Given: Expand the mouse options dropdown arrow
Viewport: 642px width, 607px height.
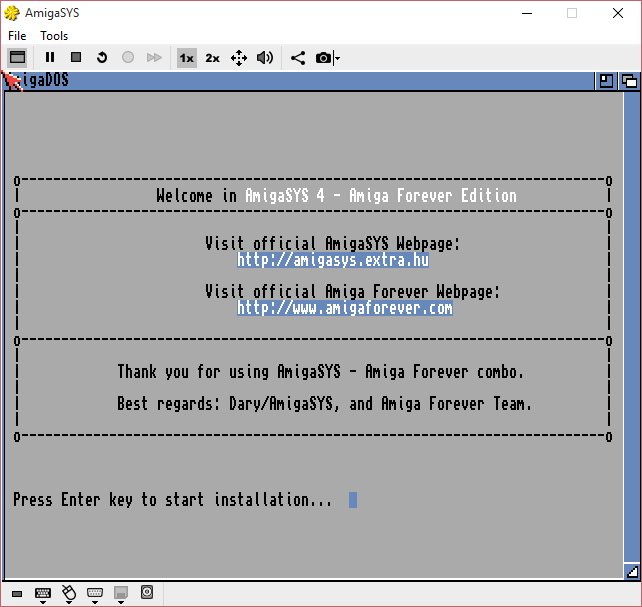Looking at the screenshot, I should 69,602.
